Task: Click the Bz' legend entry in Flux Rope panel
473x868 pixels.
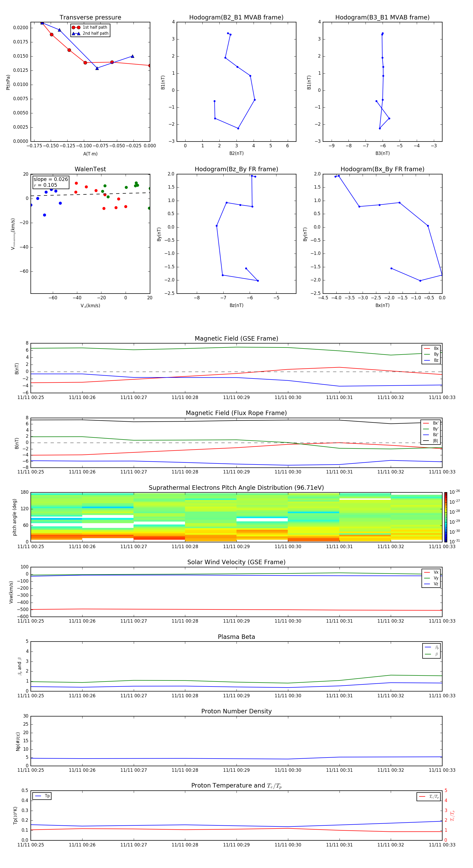Action: (431, 435)
